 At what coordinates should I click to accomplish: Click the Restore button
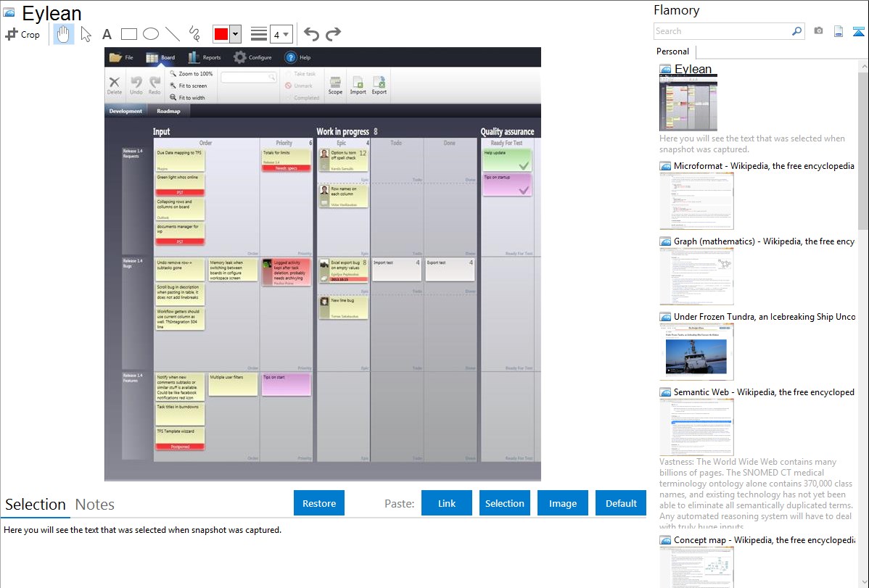point(319,503)
